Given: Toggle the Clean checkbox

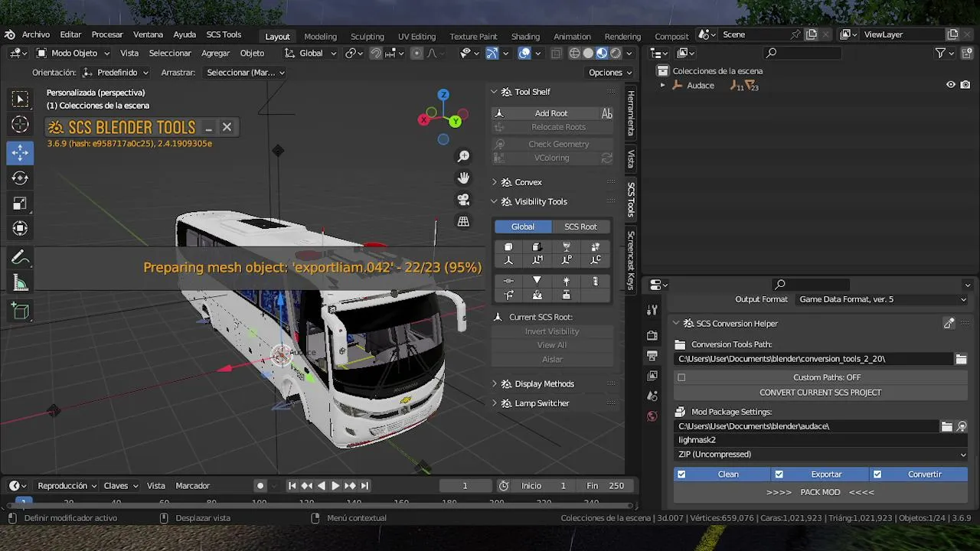Looking at the screenshot, I should tap(681, 474).
